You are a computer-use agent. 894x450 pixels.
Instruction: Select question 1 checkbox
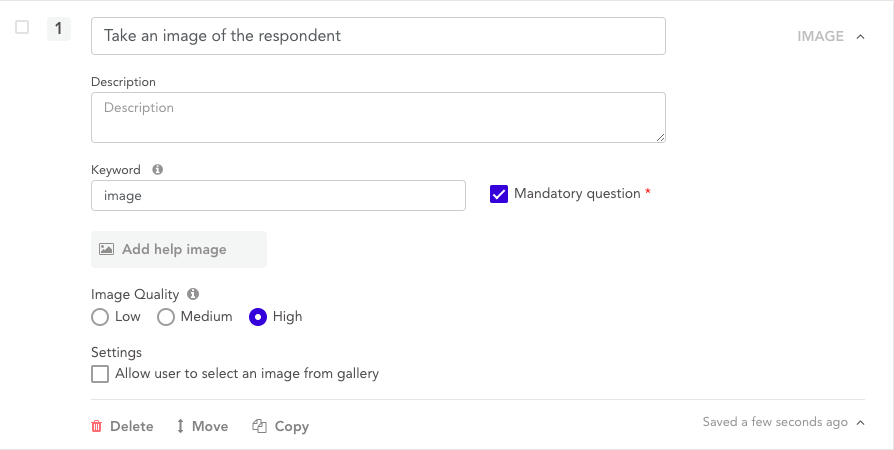click(22, 28)
